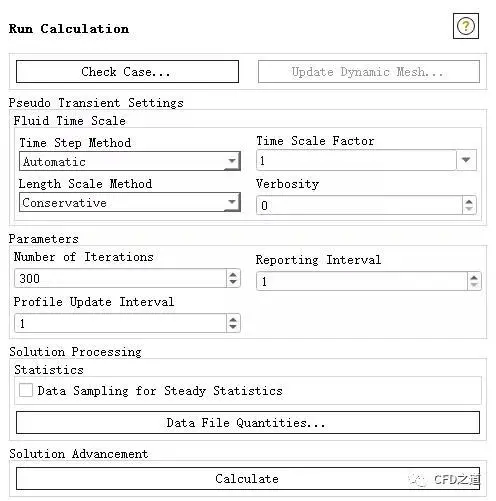Increase Verbosity with the up arrow
Screen dimensions: 496x501
click(469, 201)
